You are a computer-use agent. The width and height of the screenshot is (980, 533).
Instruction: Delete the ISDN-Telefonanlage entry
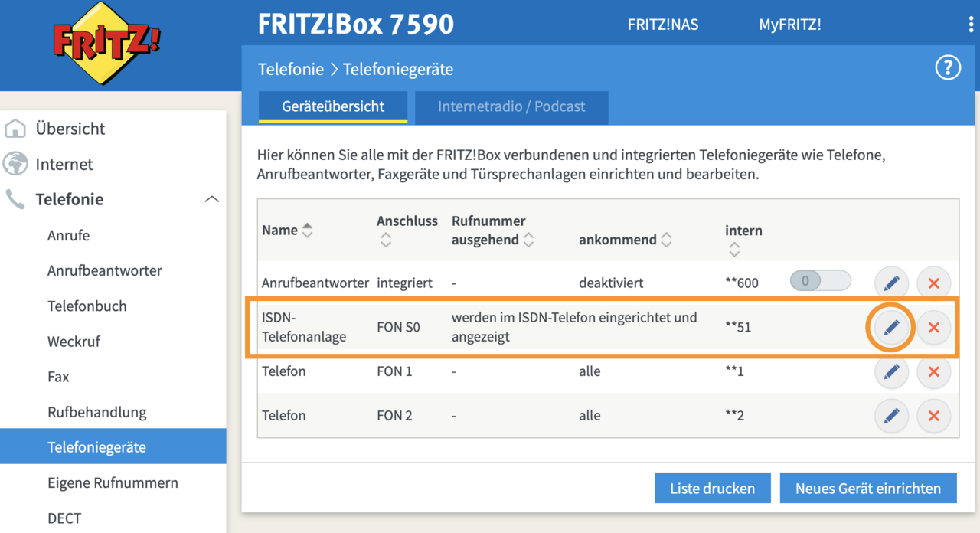click(933, 327)
